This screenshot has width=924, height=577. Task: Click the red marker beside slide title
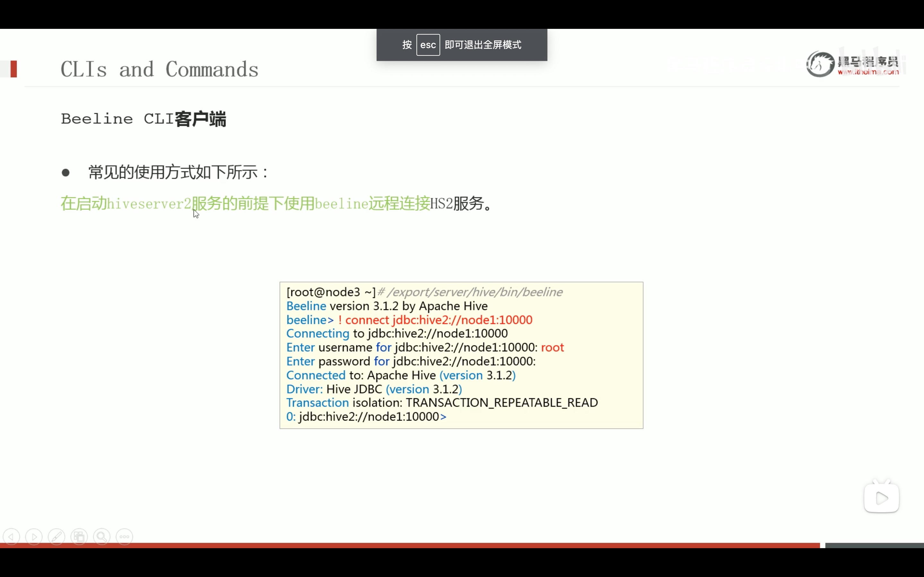14,69
